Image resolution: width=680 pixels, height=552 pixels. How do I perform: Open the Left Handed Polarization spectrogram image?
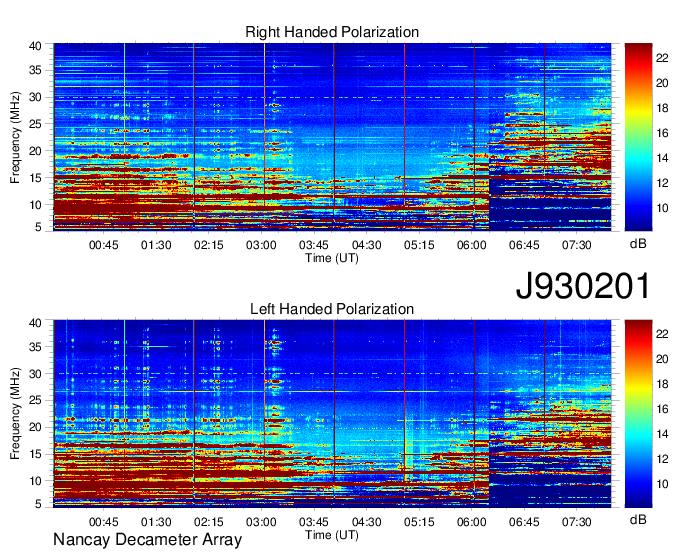332,414
